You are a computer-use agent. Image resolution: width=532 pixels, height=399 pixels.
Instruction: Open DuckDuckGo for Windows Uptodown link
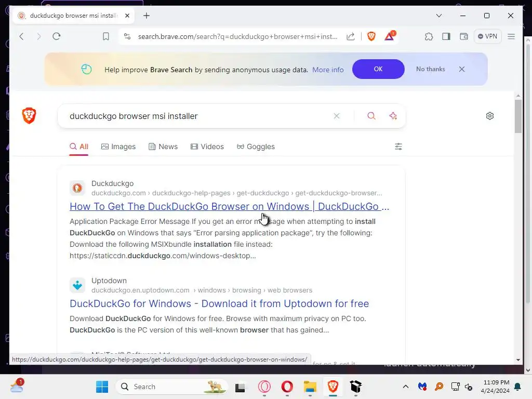click(x=219, y=303)
